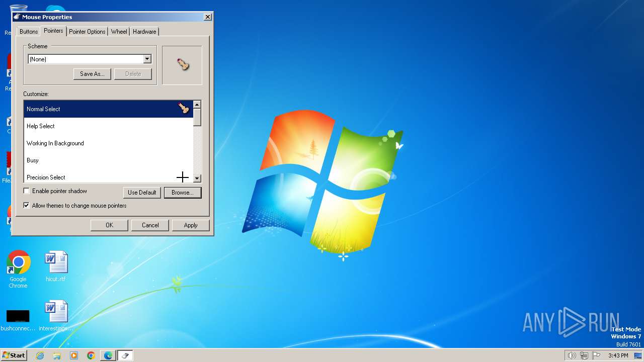This screenshot has height=362, width=644.
Task: Go to the Wheel tab
Action: pyautogui.click(x=119, y=32)
